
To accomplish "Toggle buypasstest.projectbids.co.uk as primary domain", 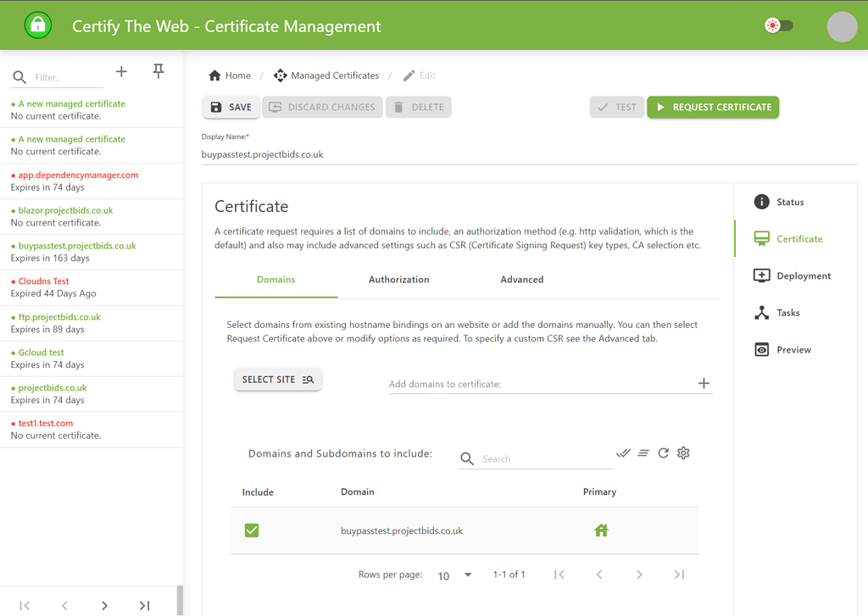I will click(x=601, y=530).
